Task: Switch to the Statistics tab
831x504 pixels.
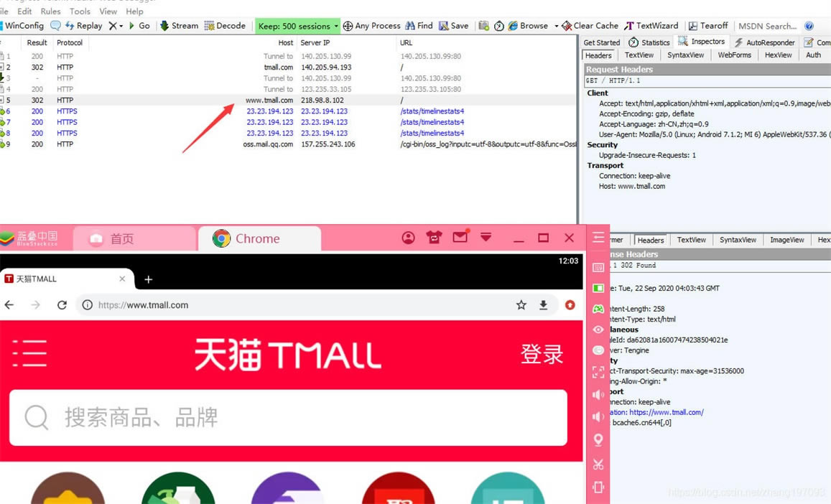Action: 649,42
